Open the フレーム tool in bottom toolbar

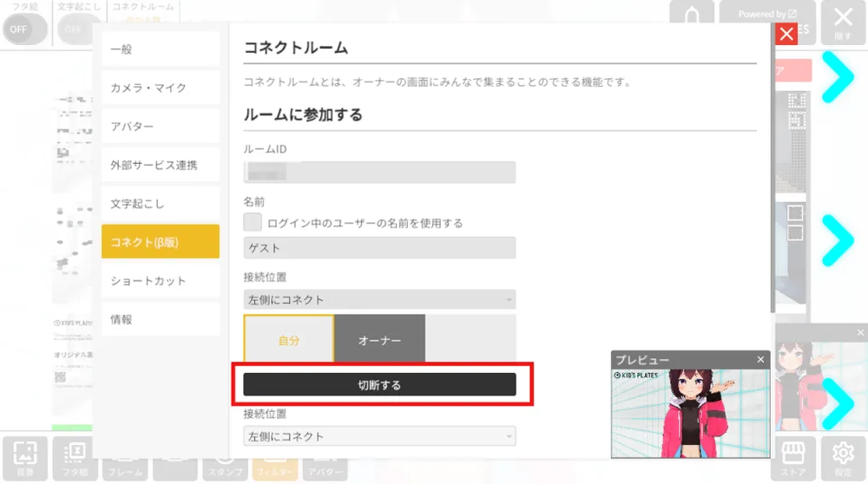point(125,468)
